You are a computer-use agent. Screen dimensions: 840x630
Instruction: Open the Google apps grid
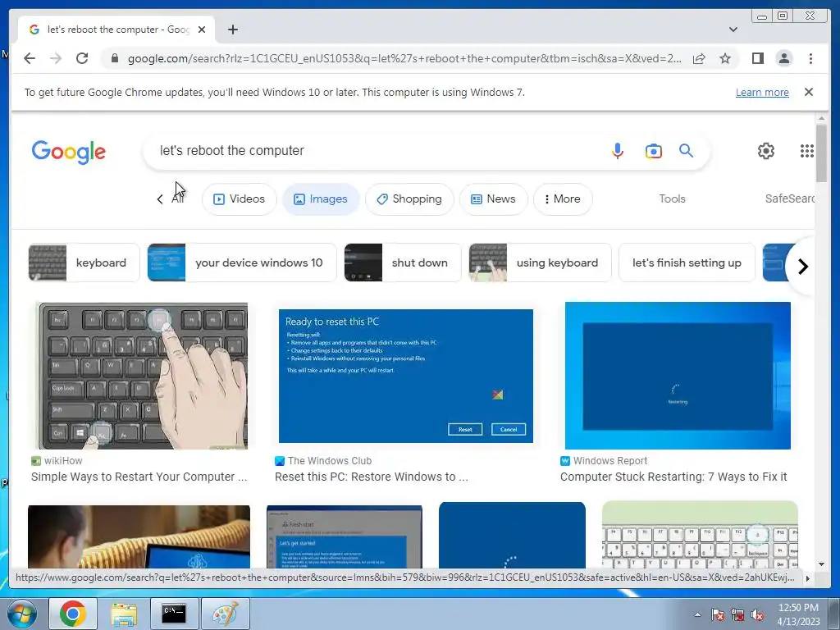coord(806,151)
